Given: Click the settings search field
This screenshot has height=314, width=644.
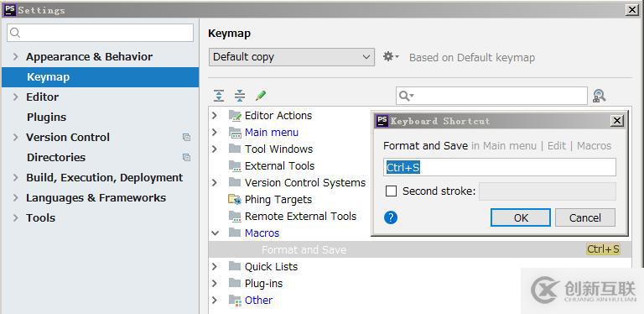Looking at the screenshot, I should tap(101, 33).
